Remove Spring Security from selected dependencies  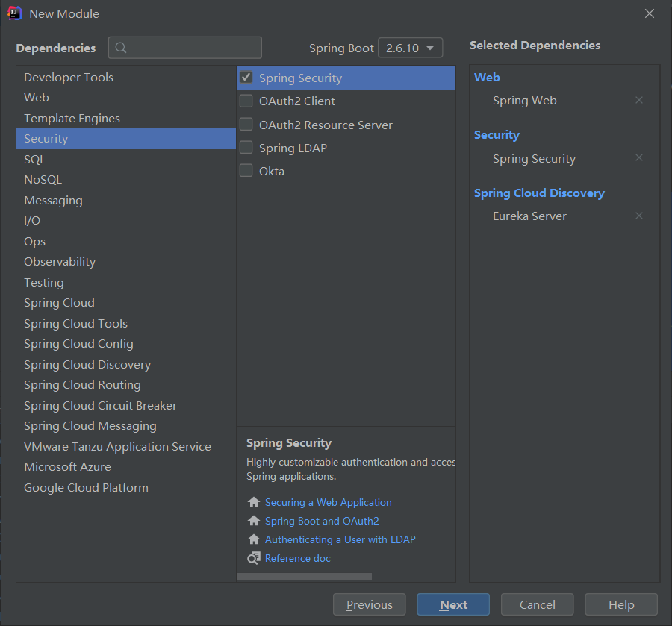click(638, 158)
